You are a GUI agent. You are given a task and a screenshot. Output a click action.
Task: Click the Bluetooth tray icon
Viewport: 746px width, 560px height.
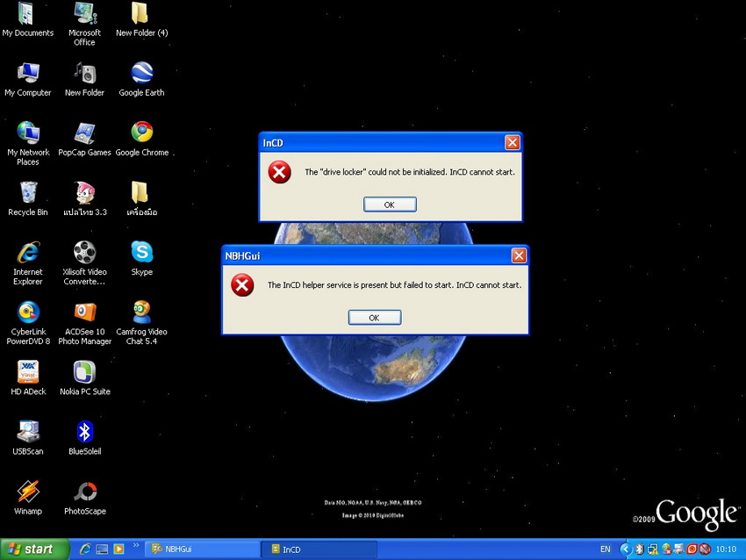pos(640,549)
